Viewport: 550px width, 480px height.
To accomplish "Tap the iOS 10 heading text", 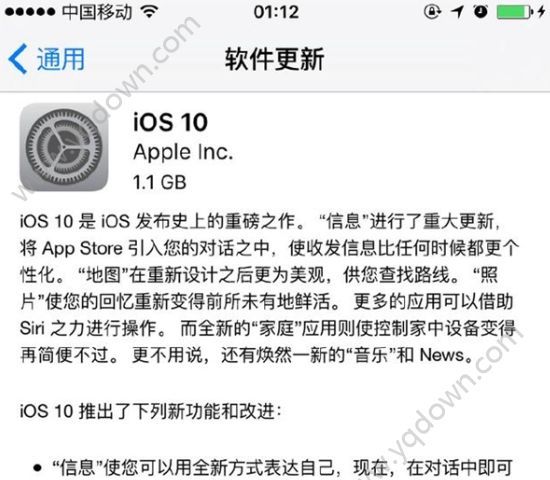I will click(170, 122).
